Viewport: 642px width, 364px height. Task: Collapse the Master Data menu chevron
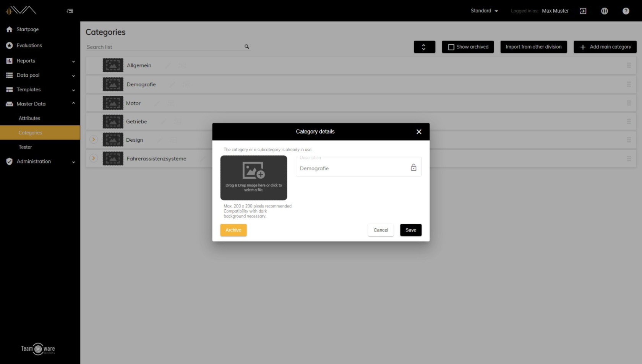(x=73, y=104)
